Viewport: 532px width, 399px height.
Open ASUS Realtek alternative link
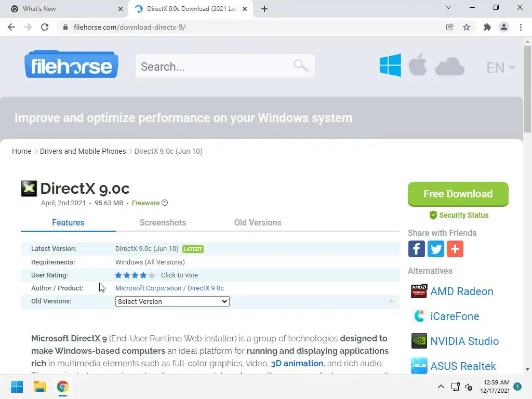pyautogui.click(x=463, y=366)
